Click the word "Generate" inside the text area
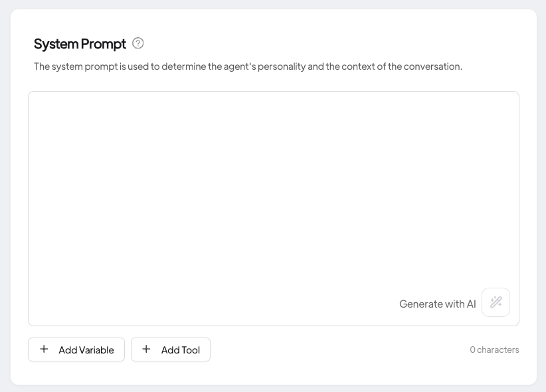The height and width of the screenshot is (392, 546). pyautogui.click(x=421, y=304)
